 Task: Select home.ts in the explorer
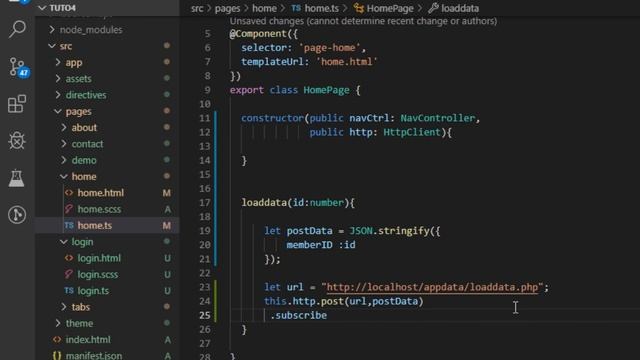(95, 226)
